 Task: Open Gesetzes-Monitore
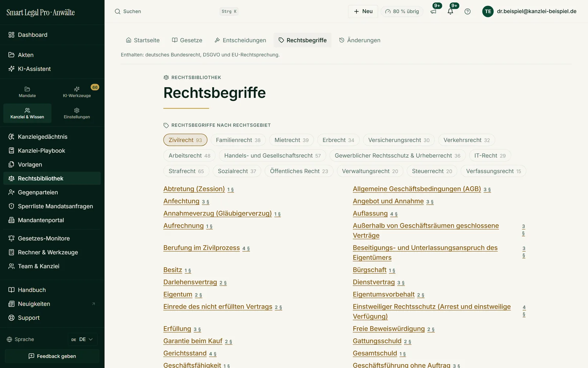pos(52,238)
